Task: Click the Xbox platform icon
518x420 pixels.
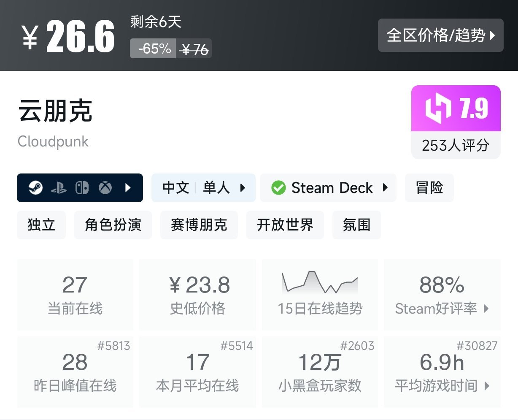Action: pyautogui.click(x=105, y=188)
